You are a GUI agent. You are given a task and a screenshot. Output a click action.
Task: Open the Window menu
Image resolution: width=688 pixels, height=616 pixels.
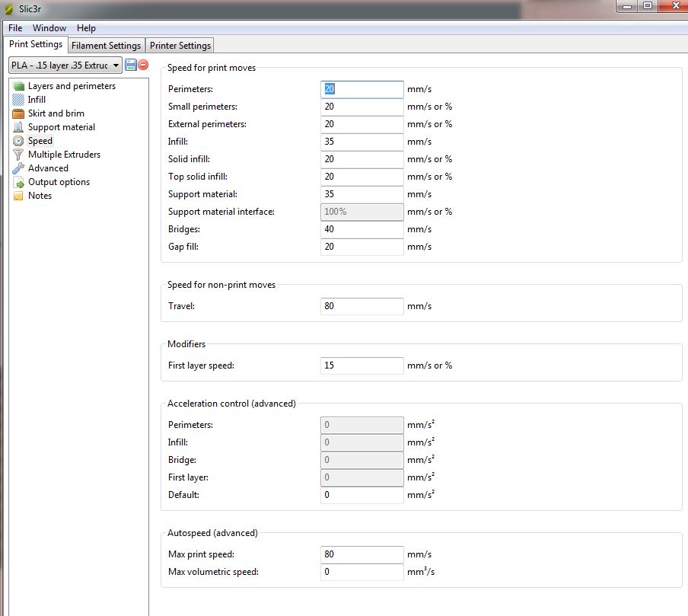coord(49,28)
